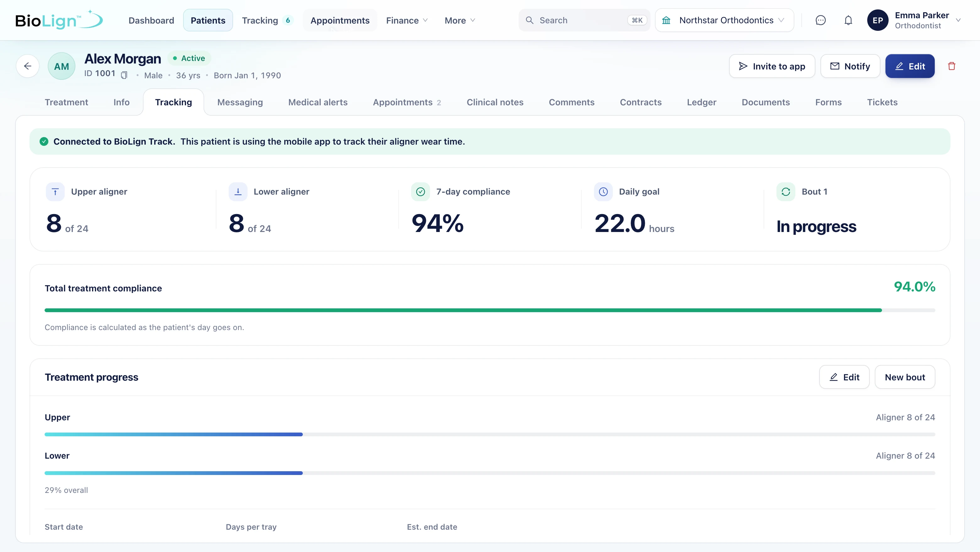
Task: Click the Active status badge
Action: coord(189,58)
